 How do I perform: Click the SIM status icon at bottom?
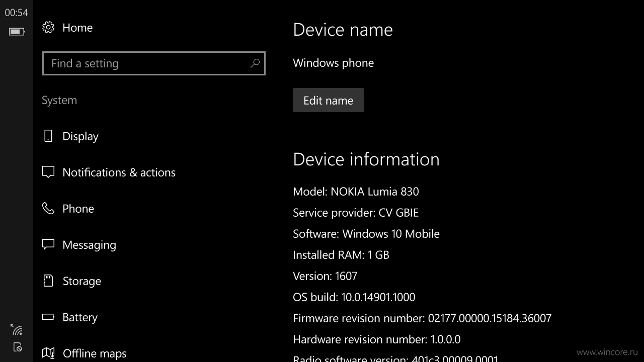point(18,347)
